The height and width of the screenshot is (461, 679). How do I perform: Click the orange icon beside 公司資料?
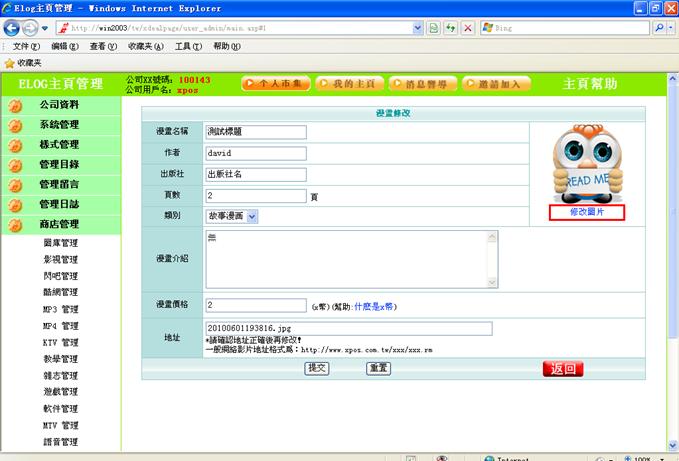pyautogui.click(x=16, y=105)
